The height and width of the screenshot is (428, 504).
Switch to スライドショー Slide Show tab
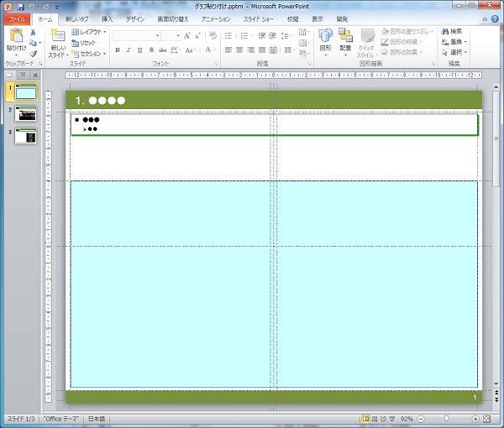[258, 19]
